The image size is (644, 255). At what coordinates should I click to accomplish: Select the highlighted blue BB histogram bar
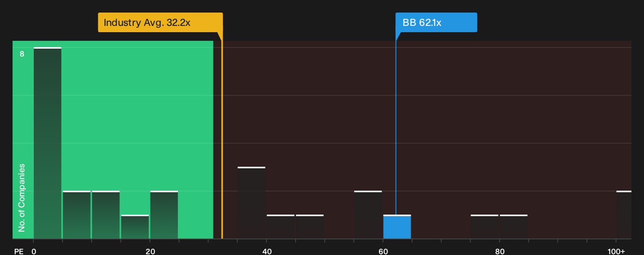[397, 227]
